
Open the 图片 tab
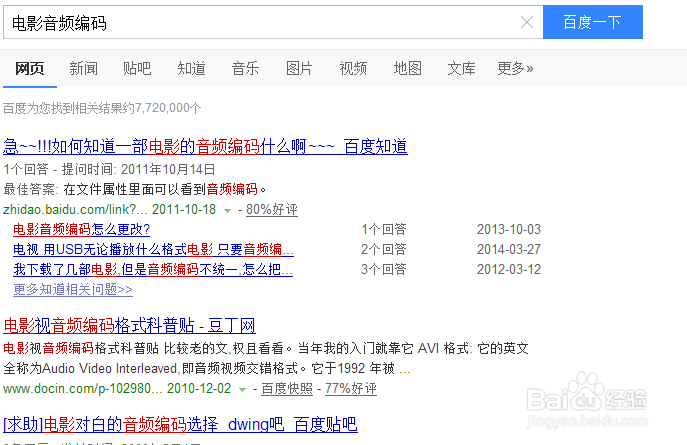[x=299, y=68]
